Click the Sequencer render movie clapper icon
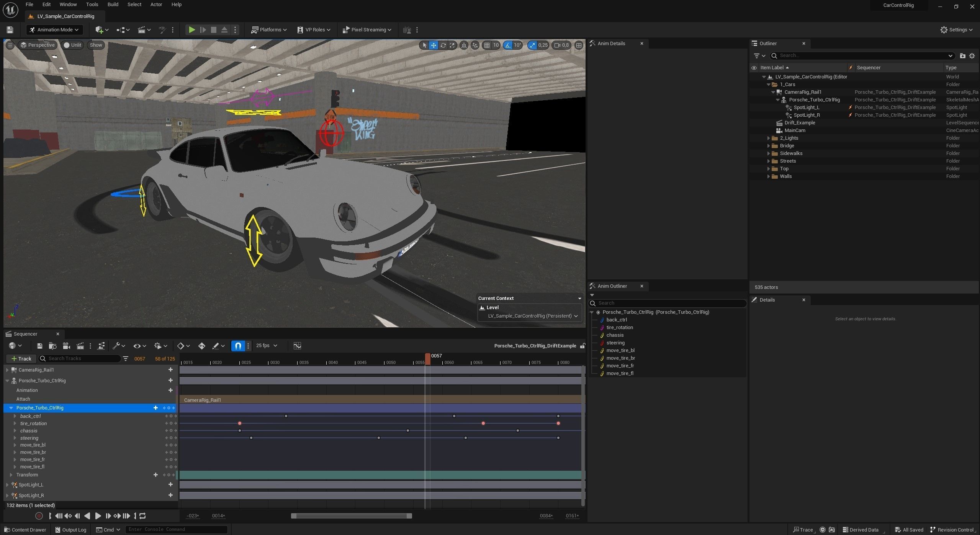The width and height of the screenshot is (980, 535). (x=80, y=346)
